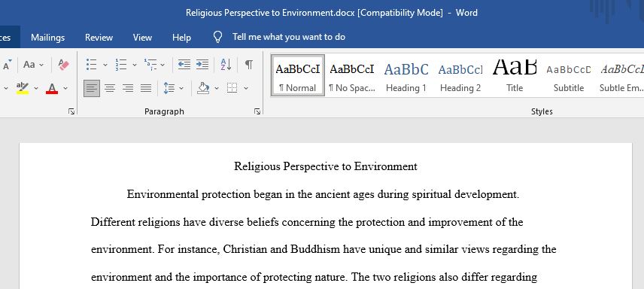
Task: Open the Borders dropdown arrow
Action: (x=245, y=88)
